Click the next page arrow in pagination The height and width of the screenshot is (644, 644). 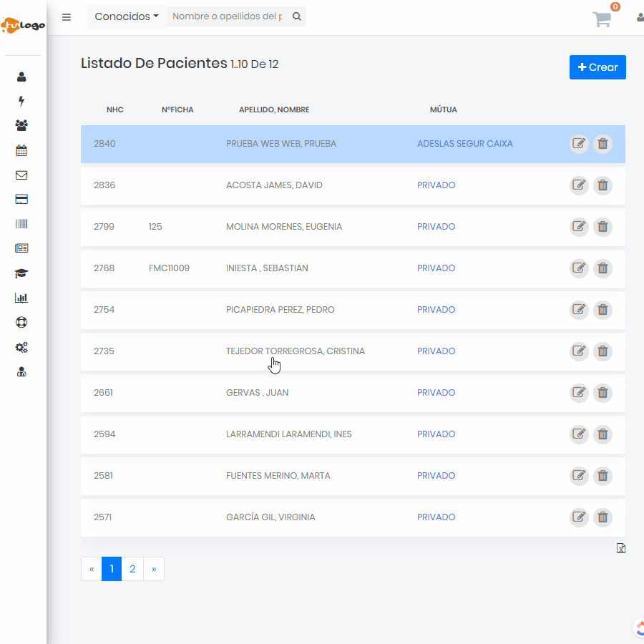click(154, 570)
